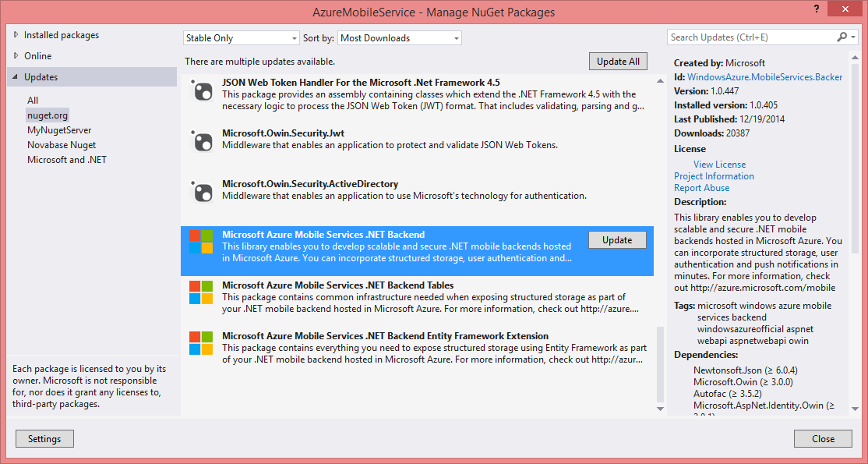Focus the Search Updates input field

751,37
